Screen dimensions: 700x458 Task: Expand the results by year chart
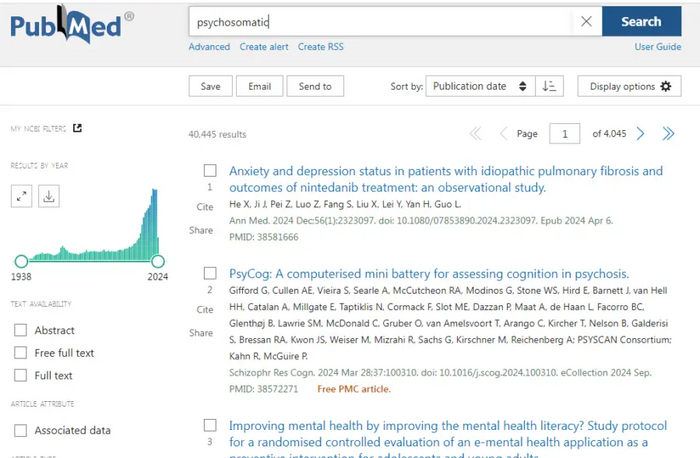[x=22, y=196]
